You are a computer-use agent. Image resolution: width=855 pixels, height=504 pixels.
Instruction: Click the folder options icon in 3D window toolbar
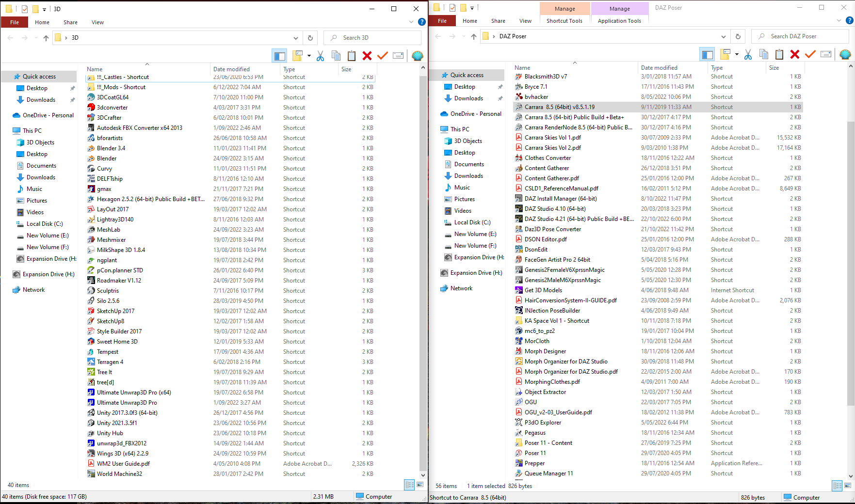(x=297, y=56)
